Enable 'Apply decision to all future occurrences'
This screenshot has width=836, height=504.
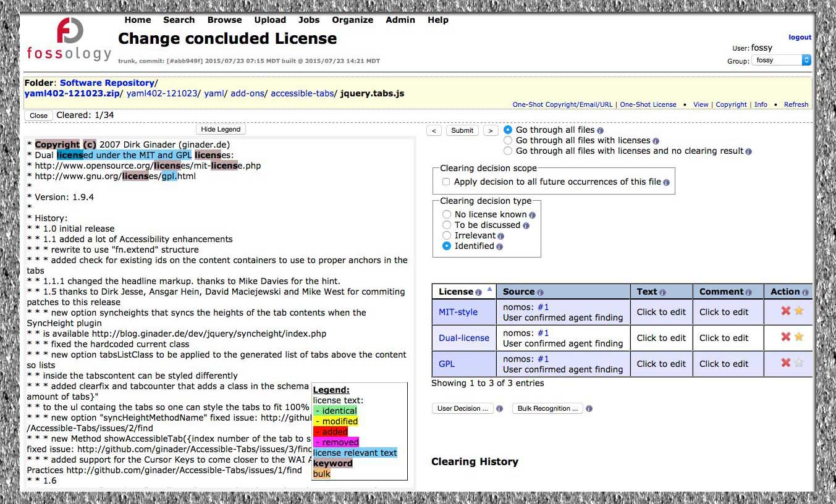tap(446, 182)
